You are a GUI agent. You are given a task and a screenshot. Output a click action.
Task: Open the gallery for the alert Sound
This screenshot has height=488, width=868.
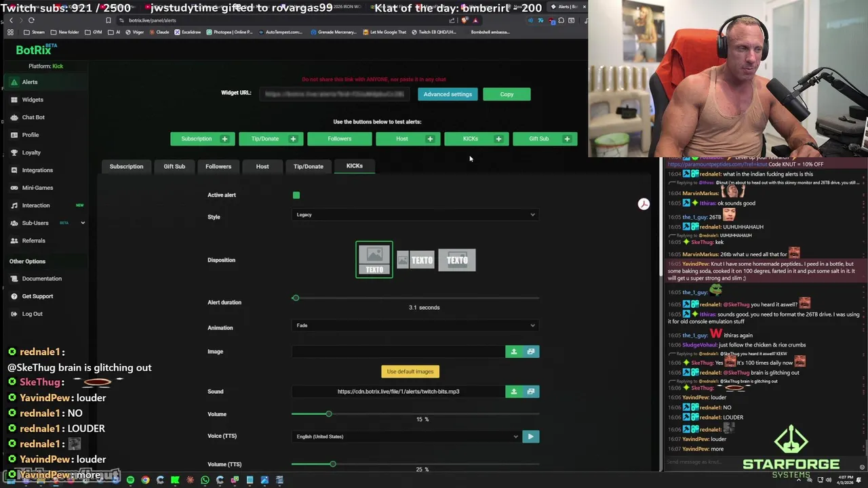(x=531, y=392)
